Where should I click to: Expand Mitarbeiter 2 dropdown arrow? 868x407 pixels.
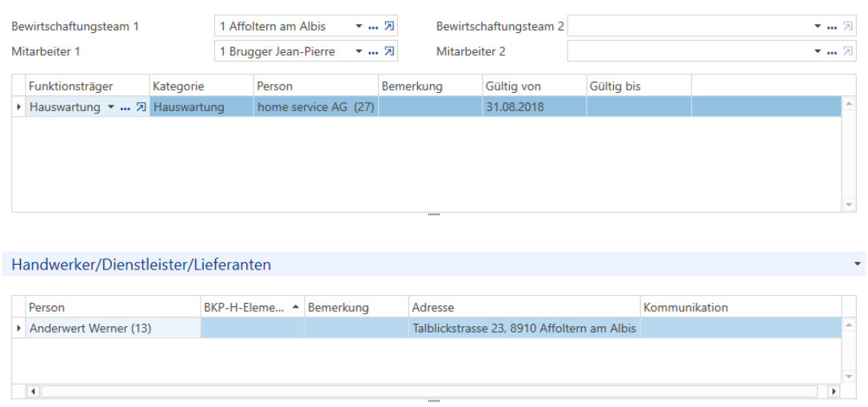(817, 51)
